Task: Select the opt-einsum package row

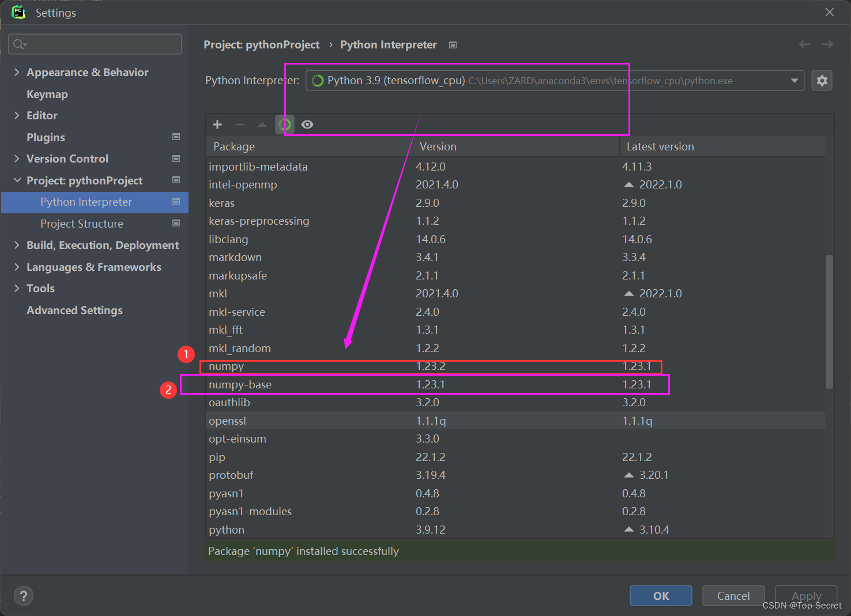Action: point(515,439)
